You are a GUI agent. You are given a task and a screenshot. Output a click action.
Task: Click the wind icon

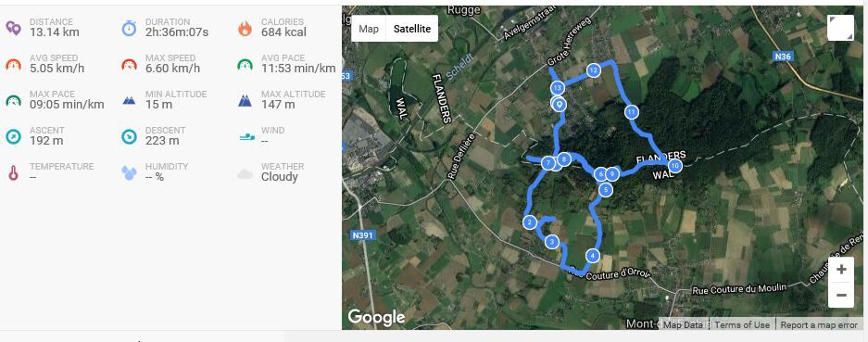tap(247, 136)
